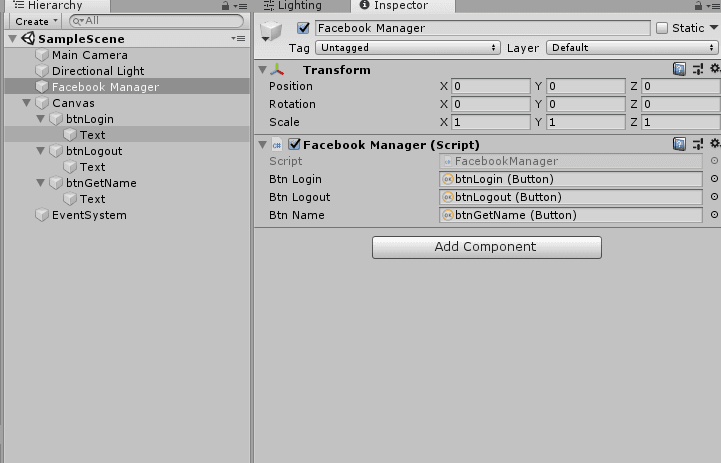Click Scale Y value field
The width and height of the screenshot is (721, 463).
click(x=586, y=122)
